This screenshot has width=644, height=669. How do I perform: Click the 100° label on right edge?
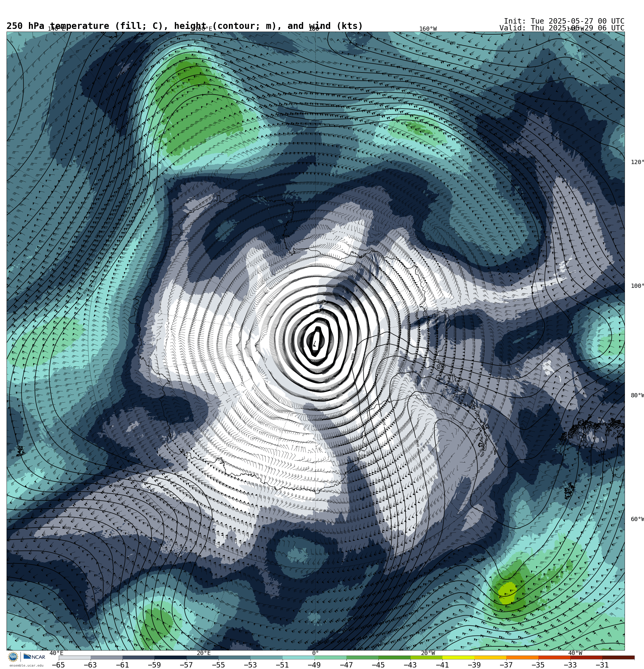click(x=637, y=286)
